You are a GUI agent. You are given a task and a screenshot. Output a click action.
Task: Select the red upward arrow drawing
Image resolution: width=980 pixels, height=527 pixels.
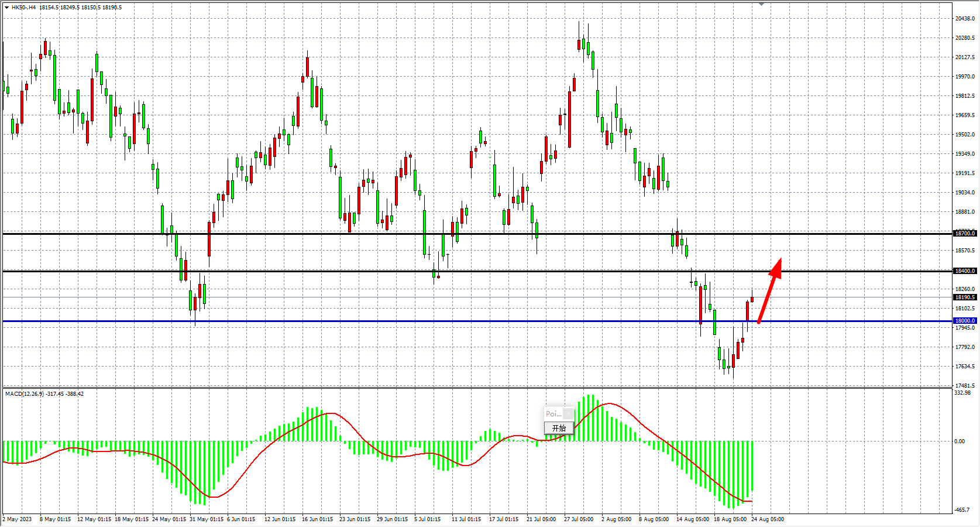[x=769, y=290]
